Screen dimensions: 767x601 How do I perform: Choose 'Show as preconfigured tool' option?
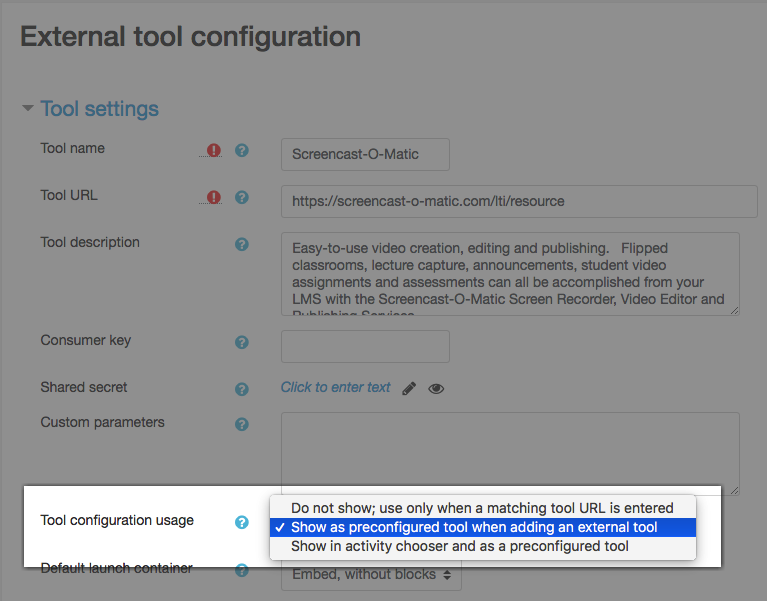click(x=482, y=527)
